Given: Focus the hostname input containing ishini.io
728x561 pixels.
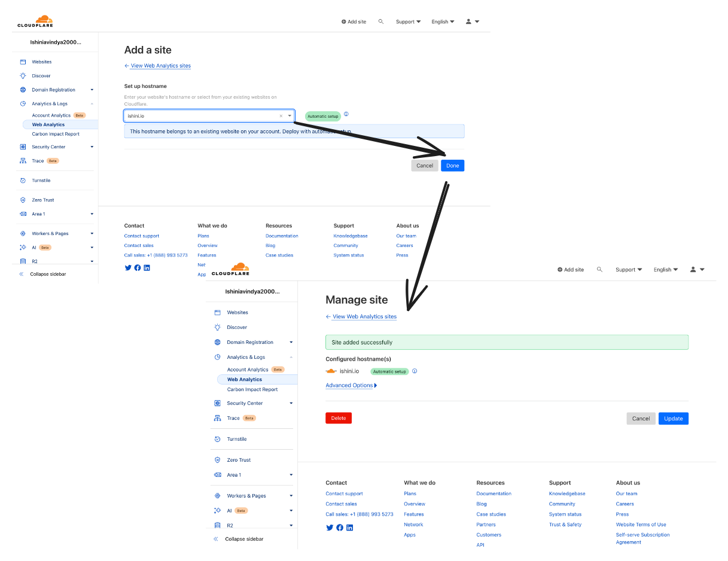Looking at the screenshot, I should (x=200, y=116).
